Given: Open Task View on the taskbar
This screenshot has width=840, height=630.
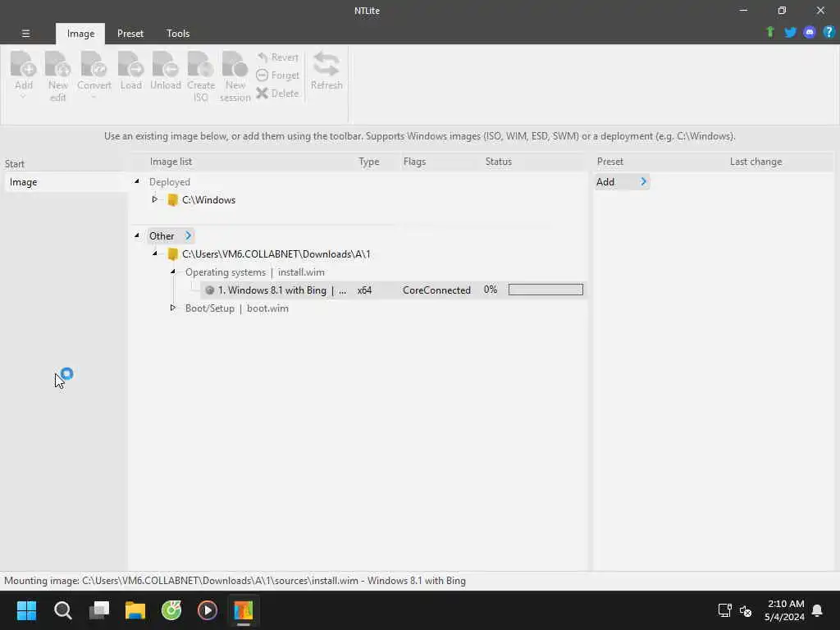Looking at the screenshot, I should [99, 610].
